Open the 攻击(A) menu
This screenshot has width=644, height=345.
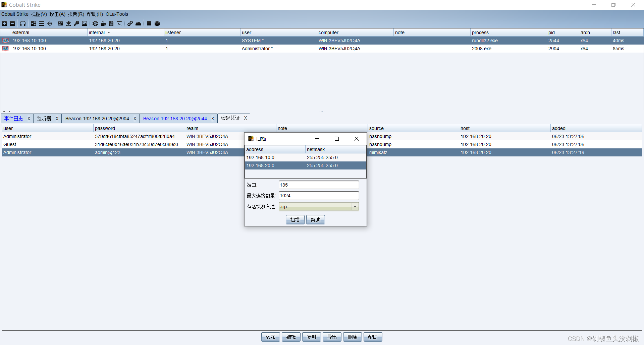click(57, 14)
